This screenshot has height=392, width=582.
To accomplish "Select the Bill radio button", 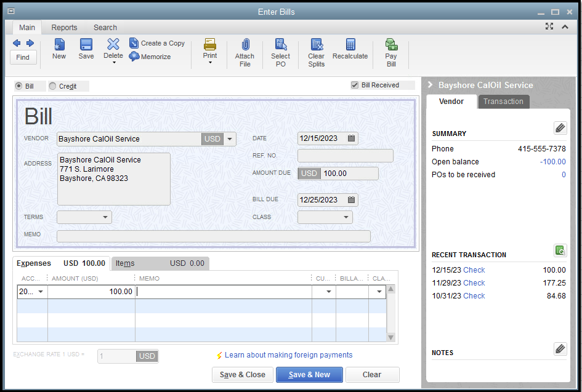I will 18,86.
